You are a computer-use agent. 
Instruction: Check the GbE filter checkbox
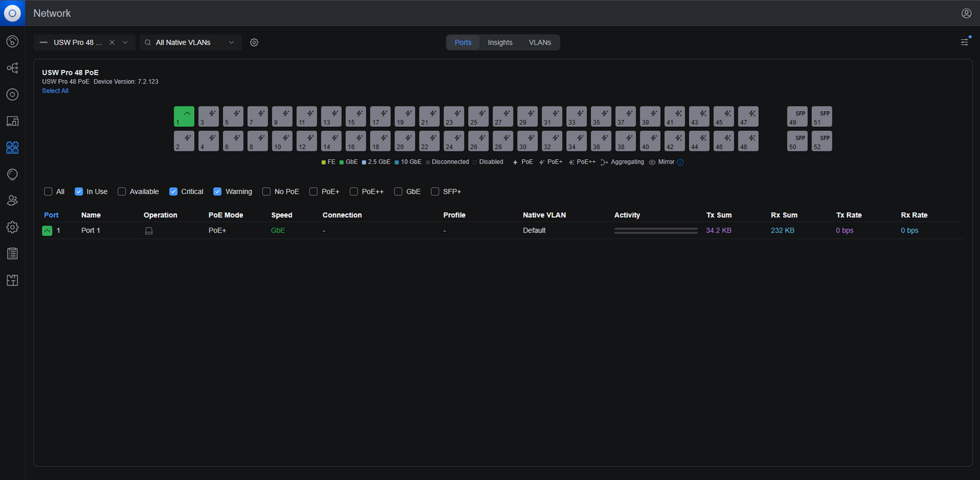pyautogui.click(x=398, y=192)
